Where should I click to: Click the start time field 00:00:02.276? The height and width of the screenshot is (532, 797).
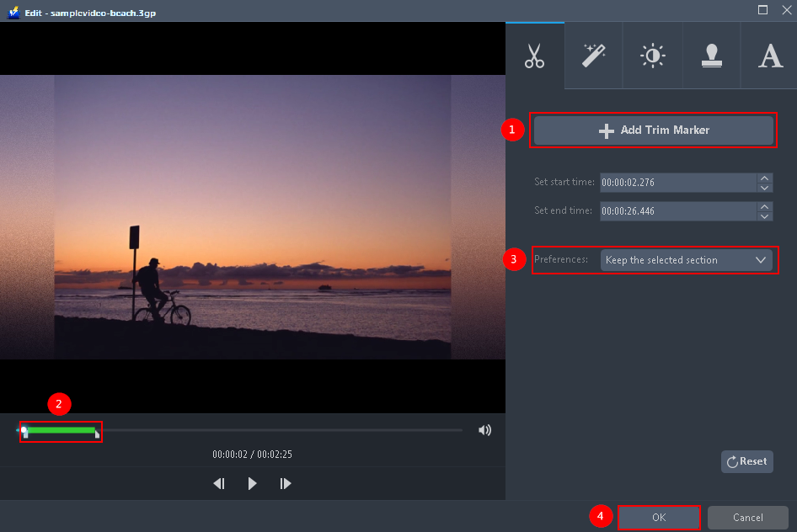(674, 182)
